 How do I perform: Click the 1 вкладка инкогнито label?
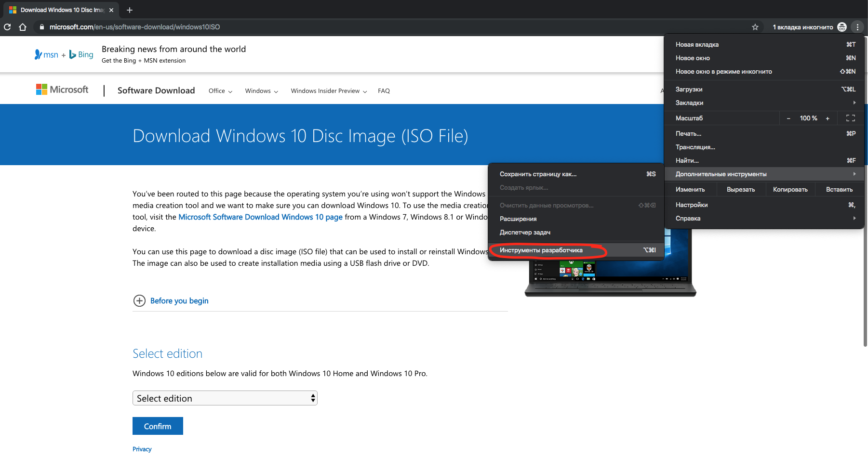click(x=803, y=27)
